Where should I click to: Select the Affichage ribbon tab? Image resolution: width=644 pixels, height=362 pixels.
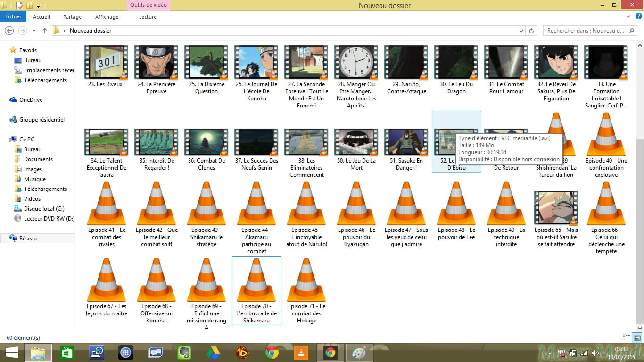click(107, 17)
